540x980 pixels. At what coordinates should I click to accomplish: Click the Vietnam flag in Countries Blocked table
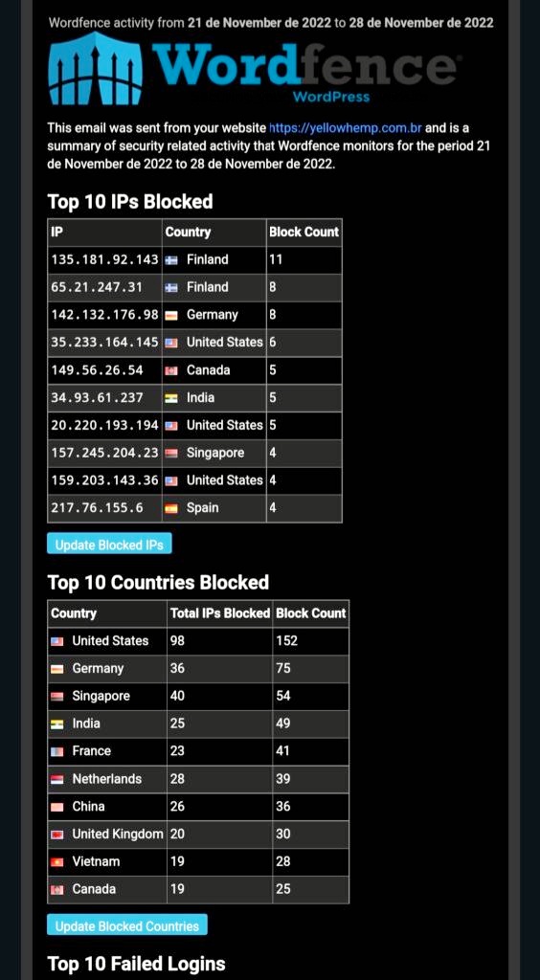pos(56,862)
